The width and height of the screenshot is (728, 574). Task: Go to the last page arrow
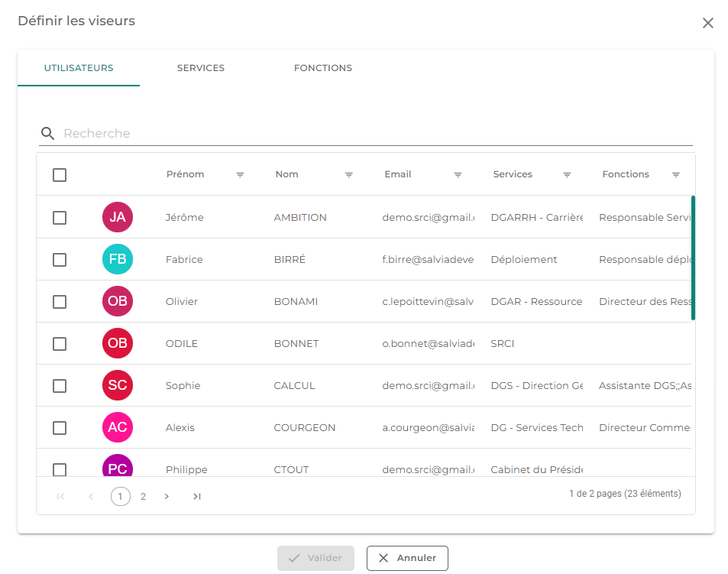197,497
